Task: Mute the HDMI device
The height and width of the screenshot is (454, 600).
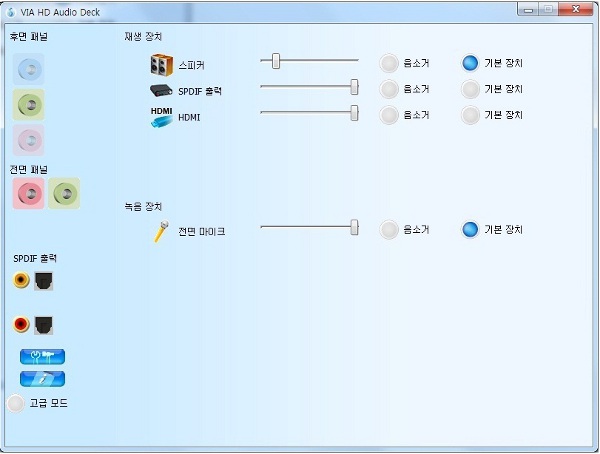Action: 389,115
